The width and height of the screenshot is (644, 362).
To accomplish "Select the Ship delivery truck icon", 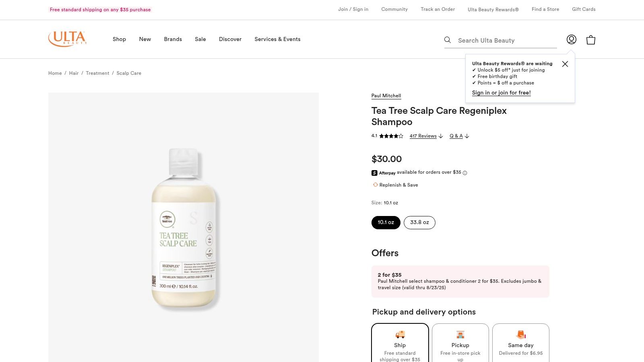I will [x=399, y=334].
